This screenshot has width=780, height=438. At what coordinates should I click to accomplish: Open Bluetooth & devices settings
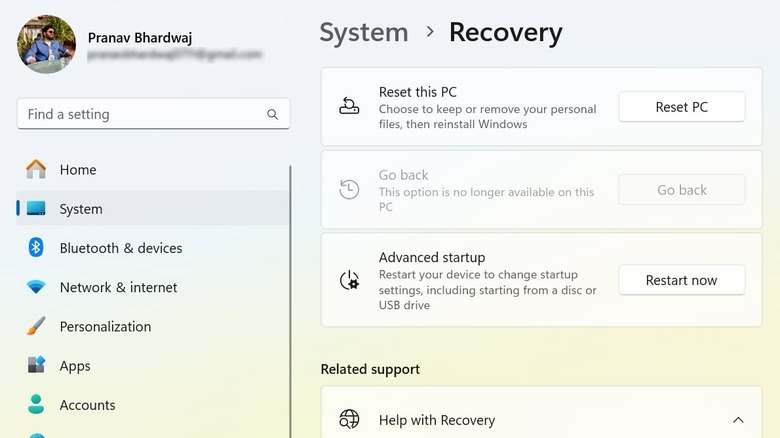pos(121,248)
